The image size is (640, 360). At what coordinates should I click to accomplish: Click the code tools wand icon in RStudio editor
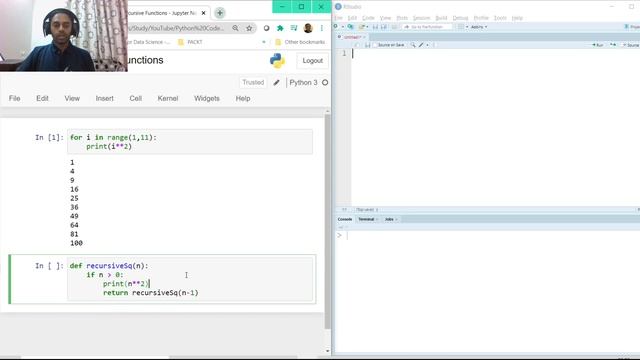[422, 45]
